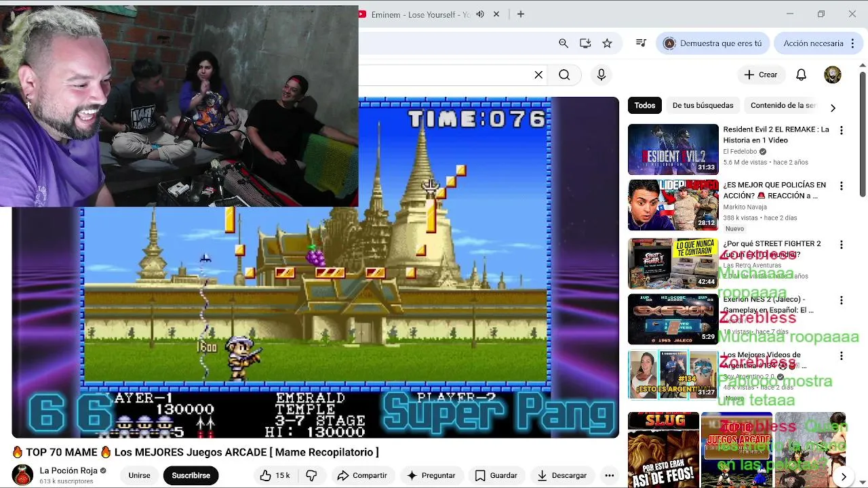Click Markito Navaja channel name

[x=745, y=207]
